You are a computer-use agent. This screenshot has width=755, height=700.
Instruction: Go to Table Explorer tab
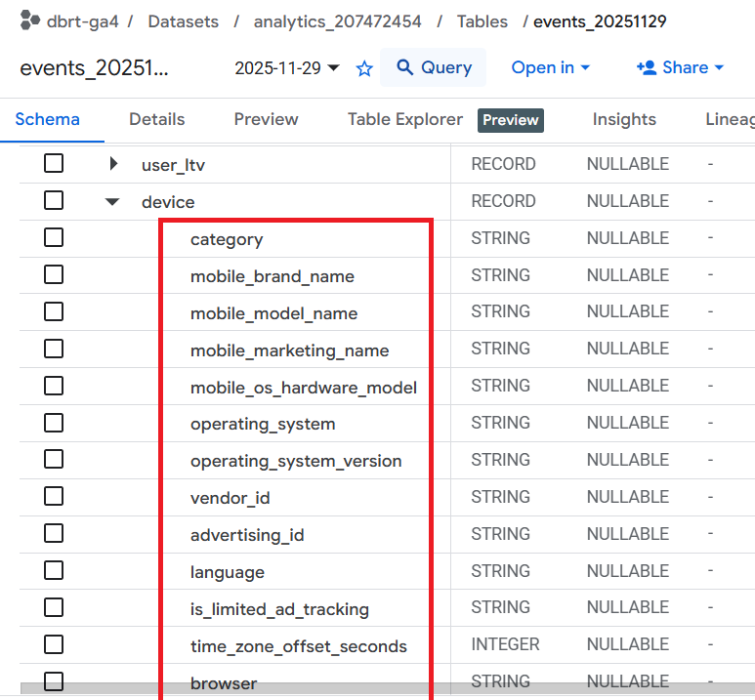405,119
